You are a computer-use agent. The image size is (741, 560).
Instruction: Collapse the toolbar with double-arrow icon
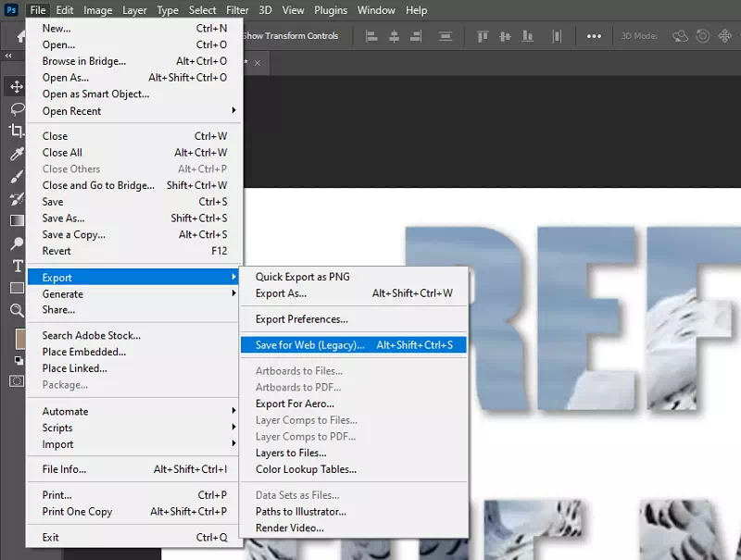coord(8,56)
